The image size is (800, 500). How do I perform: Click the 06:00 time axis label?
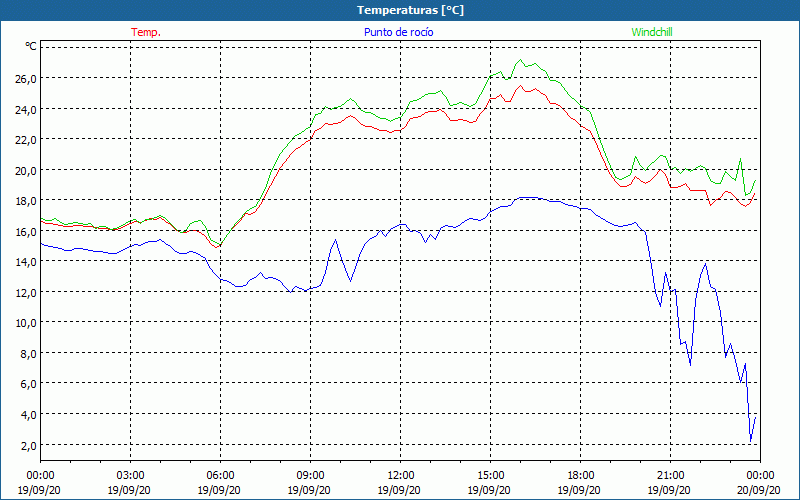click(220, 476)
